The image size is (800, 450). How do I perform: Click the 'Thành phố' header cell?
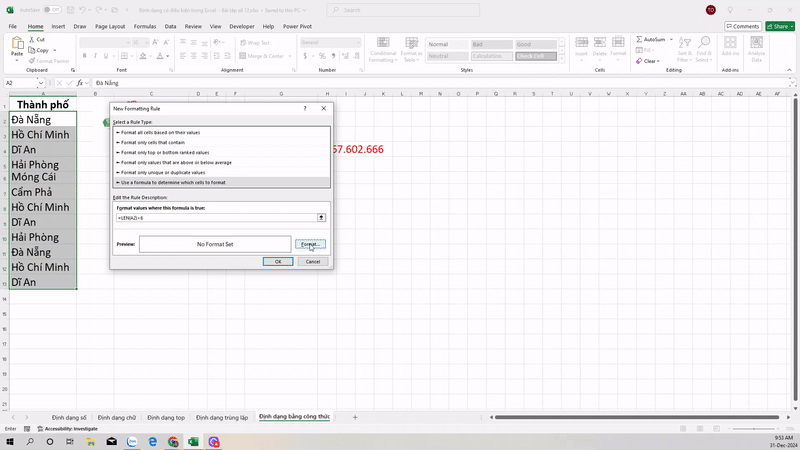pos(43,105)
